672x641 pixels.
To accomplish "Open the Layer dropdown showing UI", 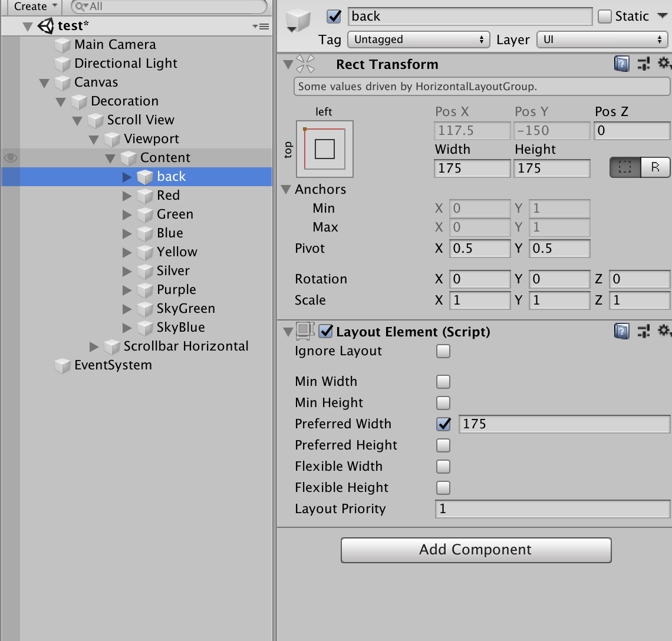I will pyautogui.click(x=602, y=39).
